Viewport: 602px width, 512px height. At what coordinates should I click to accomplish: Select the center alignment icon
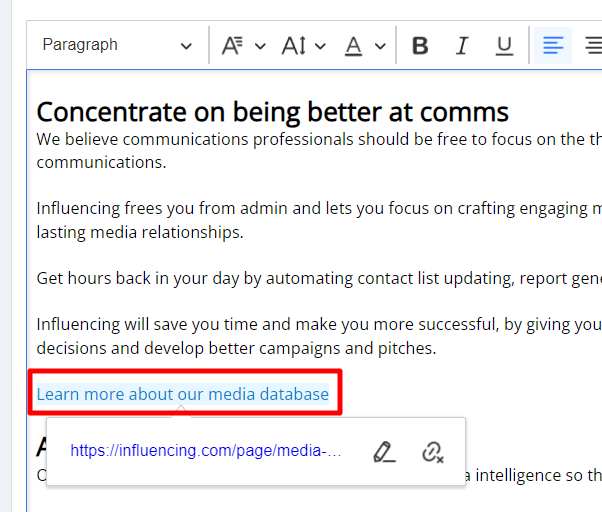[593, 45]
